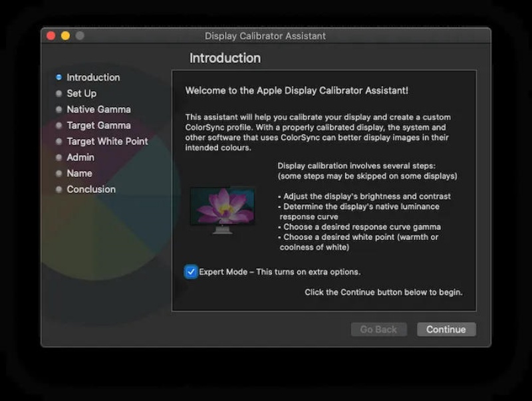Click the Display Calibrator Assistant title
Image resolution: width=532 pixels, height=401 pixels.
(x=265, y=36)
